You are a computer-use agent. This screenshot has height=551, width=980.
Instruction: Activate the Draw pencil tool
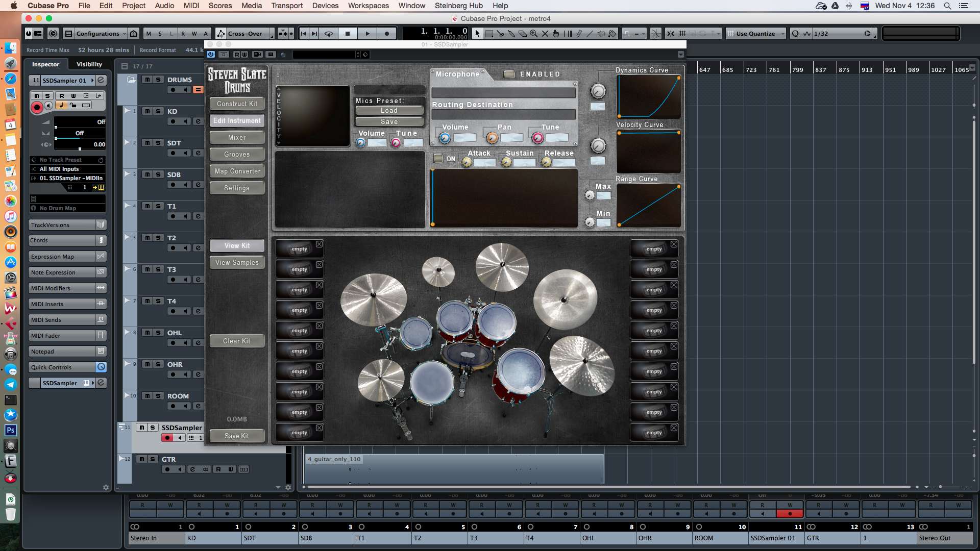(x=578, y=34)
